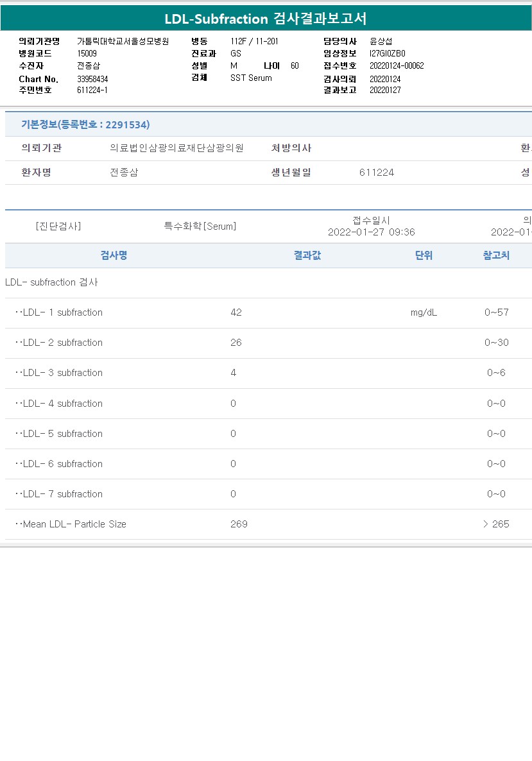Click particle size result 269
The height and width of the screenshot is (761, 532).
click(x=239, y=524)
